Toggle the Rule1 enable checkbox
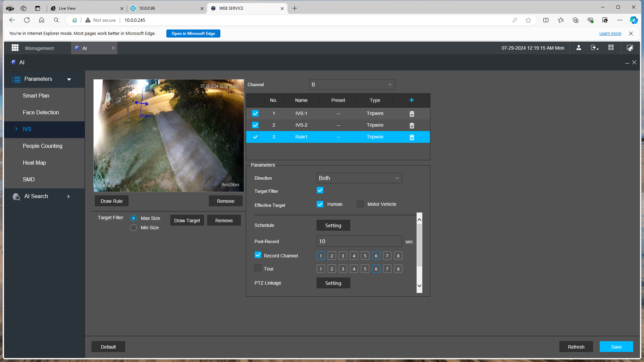Viewport: 644px width, 362px height. pyautogui.click(x=255, y=137)
